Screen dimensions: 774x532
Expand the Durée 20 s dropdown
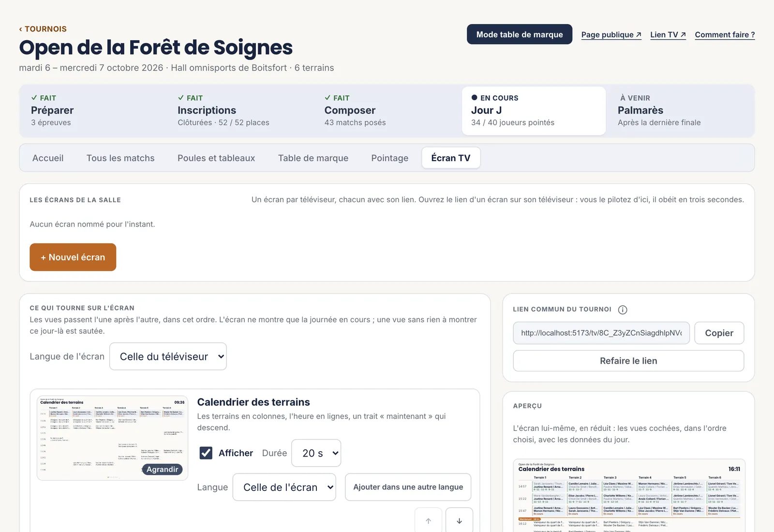316,453
